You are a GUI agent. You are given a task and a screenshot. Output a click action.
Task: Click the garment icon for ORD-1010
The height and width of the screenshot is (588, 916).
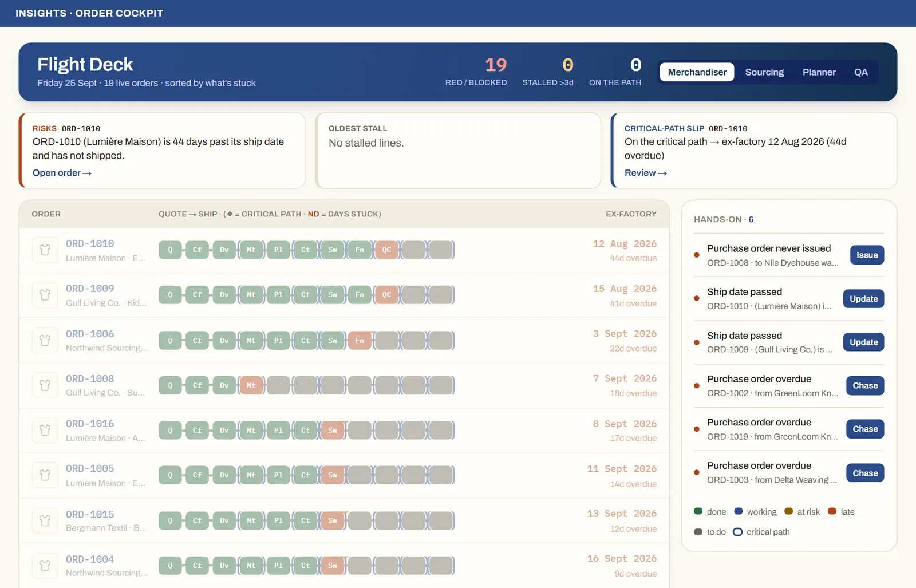[45, 250]
